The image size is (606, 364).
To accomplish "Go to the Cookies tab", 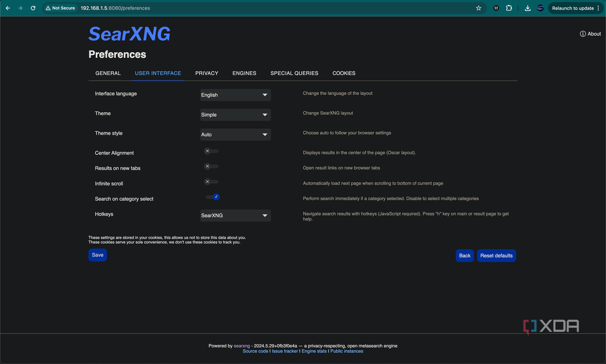I will point(344,73).
